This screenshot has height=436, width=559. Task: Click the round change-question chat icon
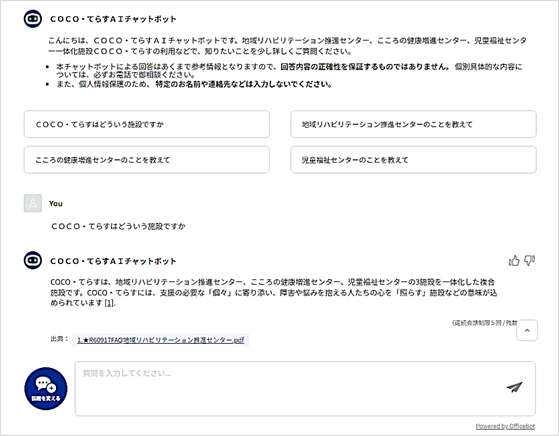(x=46, y=389)
